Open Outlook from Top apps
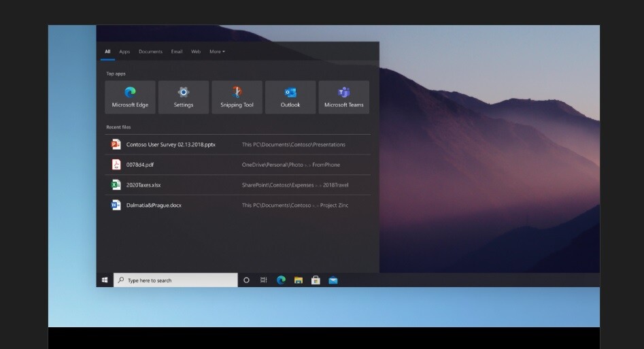Image resolution: width=644 pixels, height=349 pixels. tap(290, 97)
